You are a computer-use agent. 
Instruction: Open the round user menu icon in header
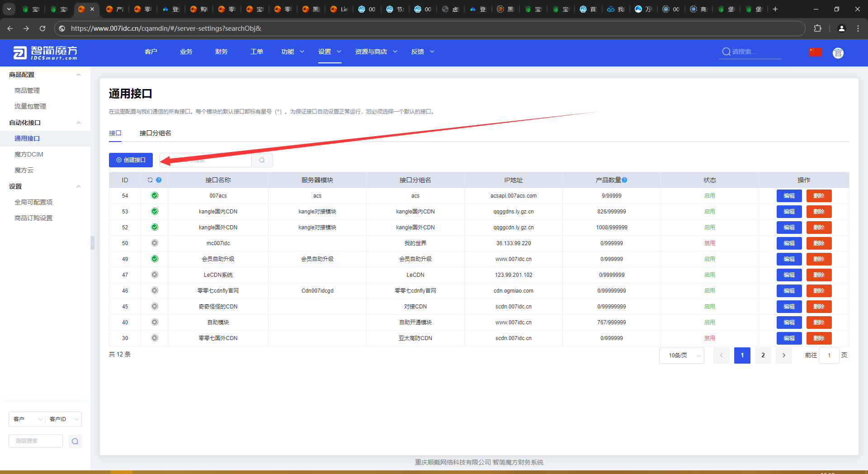838,53
